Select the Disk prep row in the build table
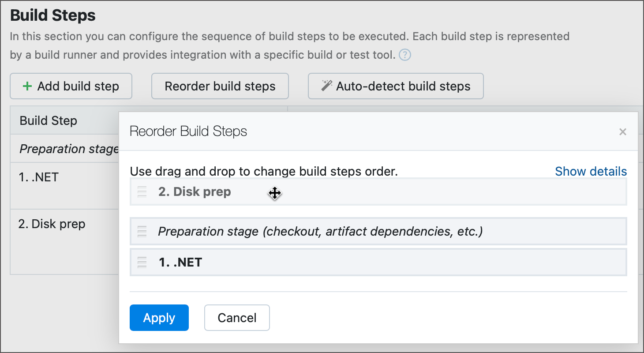The image size is (644, 353). 52,224
